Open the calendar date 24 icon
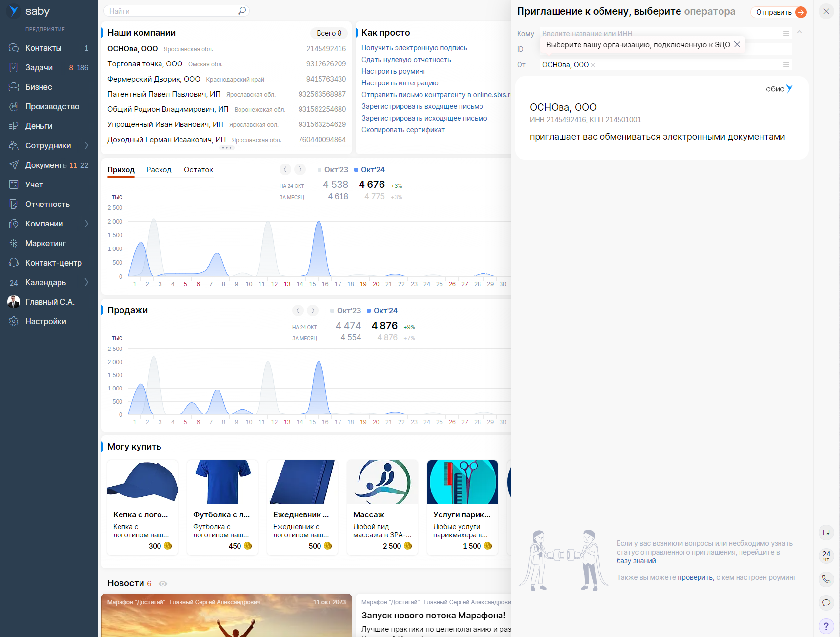Viewport: 840px width, 637px height. [826, 555]
